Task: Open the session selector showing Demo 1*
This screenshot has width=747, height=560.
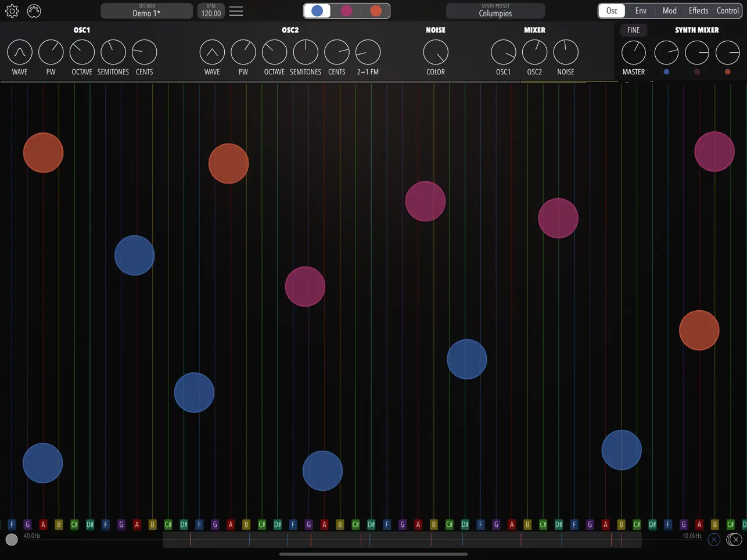Action: (146, 10)
